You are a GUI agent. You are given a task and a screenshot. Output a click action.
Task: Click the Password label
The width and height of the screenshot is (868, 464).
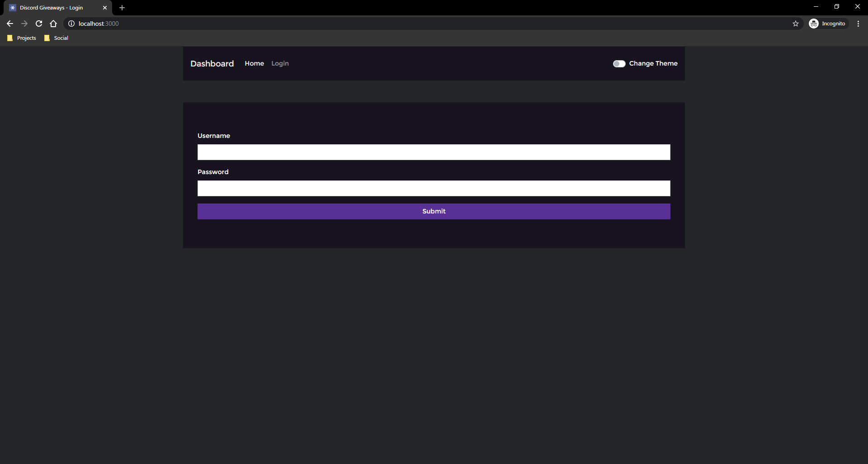click(213, 172)
